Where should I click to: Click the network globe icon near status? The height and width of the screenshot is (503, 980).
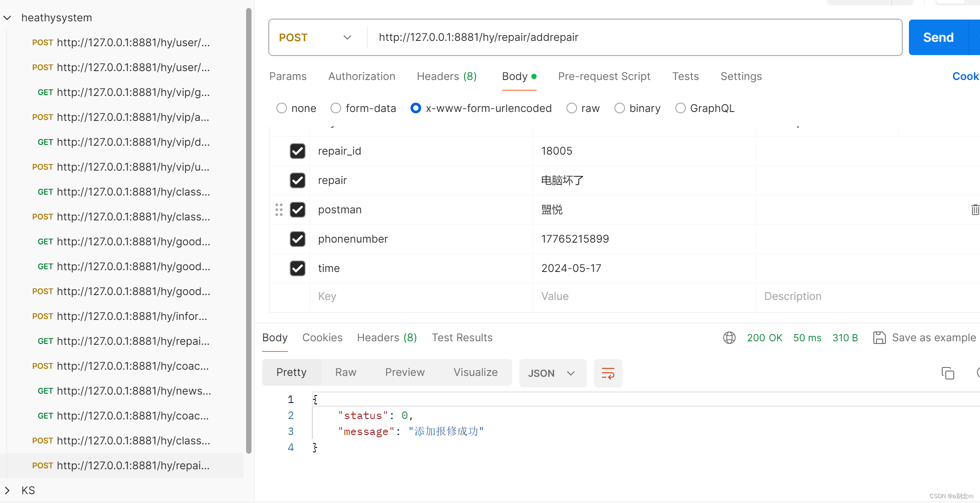pos(729,338)
